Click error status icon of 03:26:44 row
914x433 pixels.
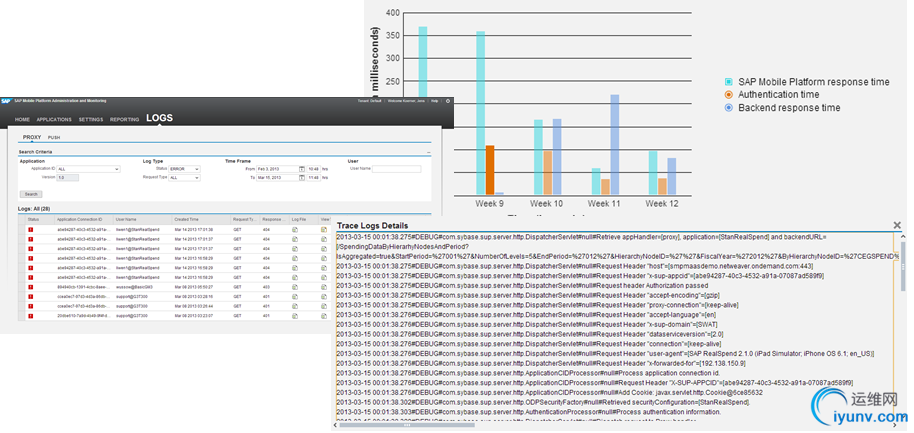coord(30,306)
